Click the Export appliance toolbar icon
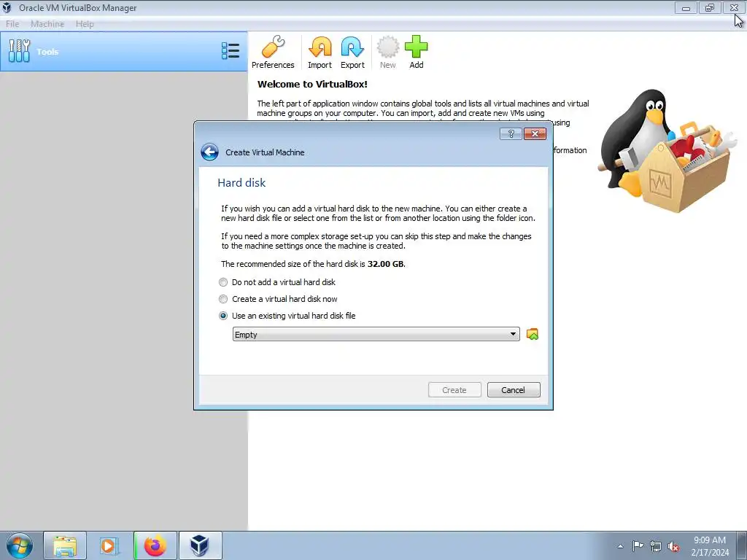Image resolution: width=747 pixels, height=560 pixels. coord(352,52)
